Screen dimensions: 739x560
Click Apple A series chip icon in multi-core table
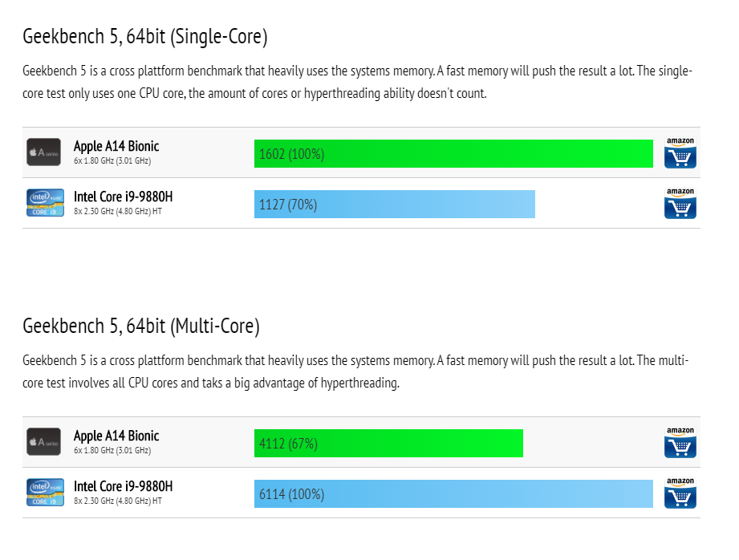(43, 442)
